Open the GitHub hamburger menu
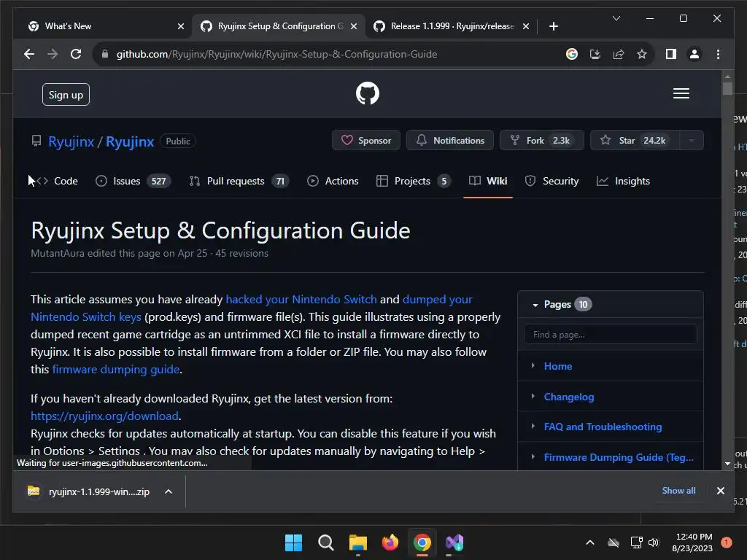The width and height of the screenshot is (747, 560). [x=681, y=93]
